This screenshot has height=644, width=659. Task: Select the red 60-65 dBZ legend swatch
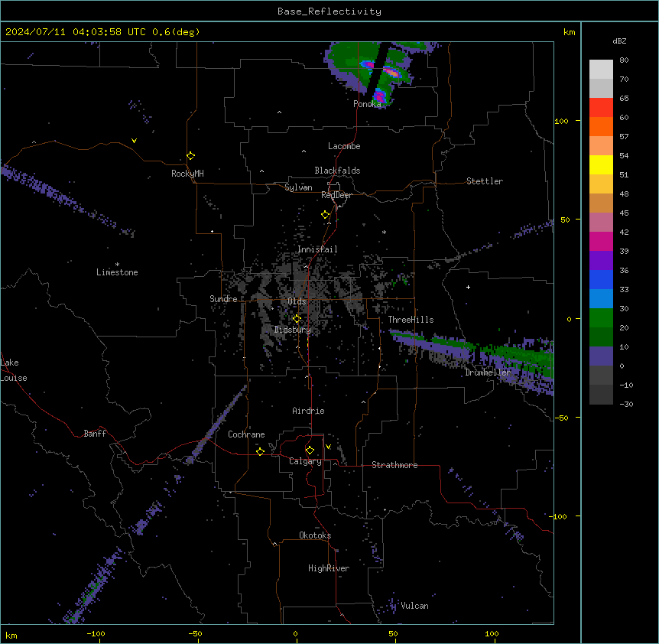pos(601,108)
